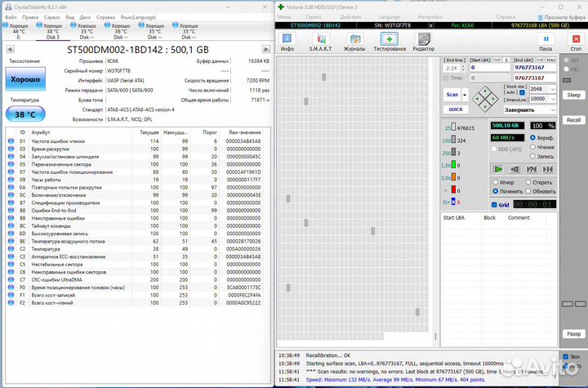Open the Редактор disk editor
588x388 pixels.
(424, 42)
